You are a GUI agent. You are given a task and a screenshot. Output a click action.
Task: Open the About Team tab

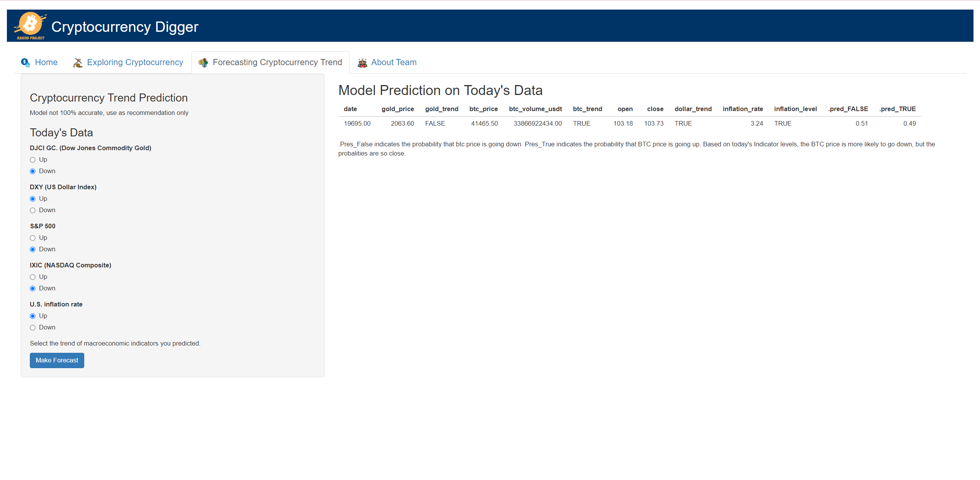[394, 62]
